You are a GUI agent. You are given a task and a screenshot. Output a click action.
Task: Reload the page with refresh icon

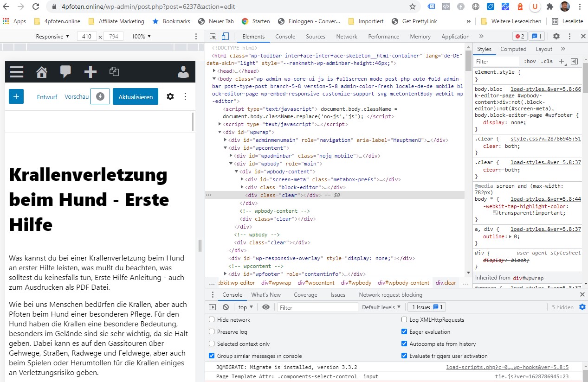[x=36, y=7]
